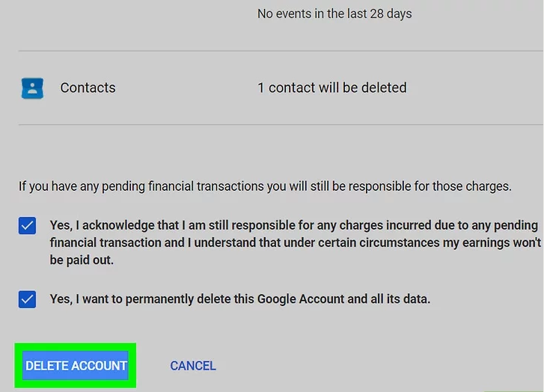Click the blue Contacts icon

coord(32,88)
